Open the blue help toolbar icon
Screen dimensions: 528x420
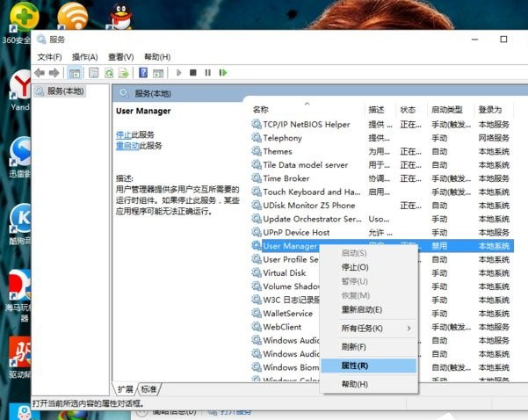144,73
